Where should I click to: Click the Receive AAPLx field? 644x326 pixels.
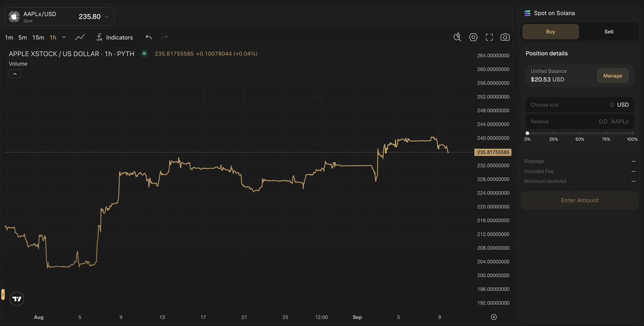click(x=580, y=121)
